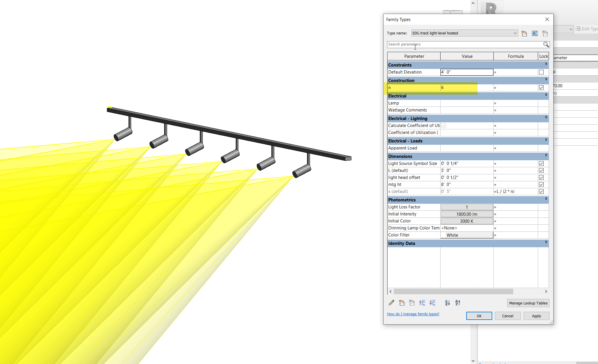
Task: Follow the How do I manage family types link
Action: [x=413, y=314]
